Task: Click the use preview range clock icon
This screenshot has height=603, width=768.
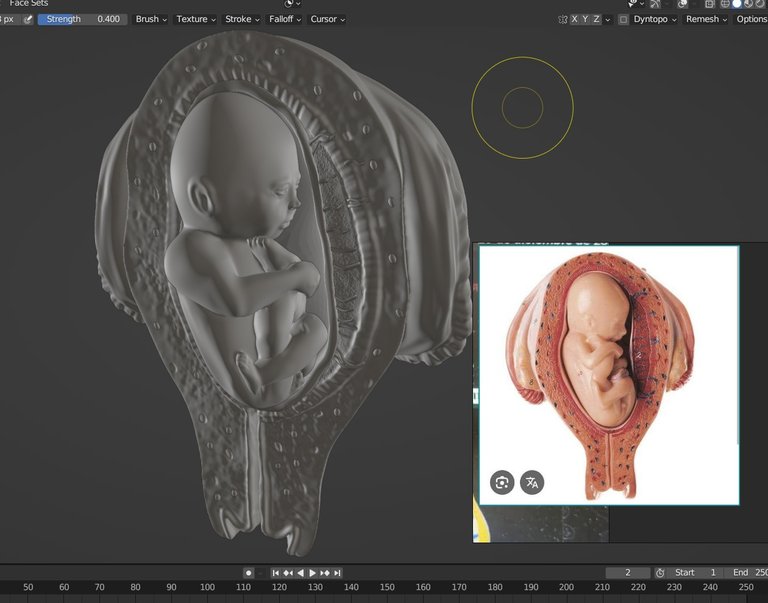Action: [660, 573]
